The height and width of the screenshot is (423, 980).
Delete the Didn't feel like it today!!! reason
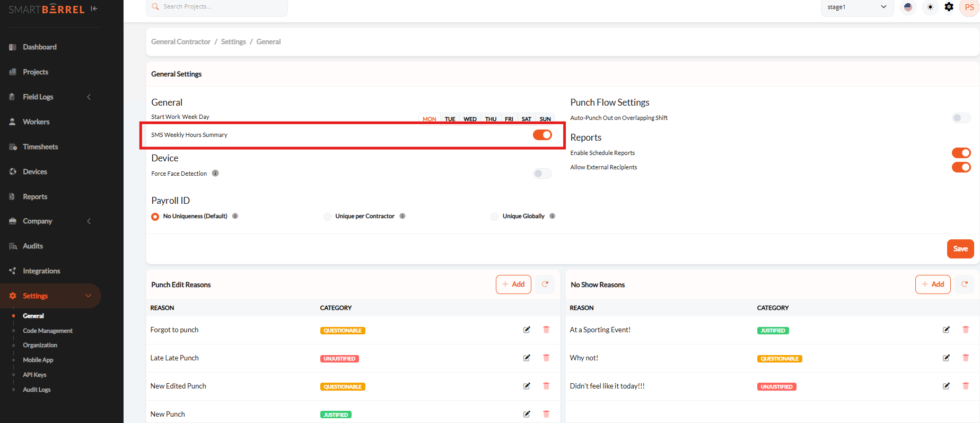pos(966,386)
